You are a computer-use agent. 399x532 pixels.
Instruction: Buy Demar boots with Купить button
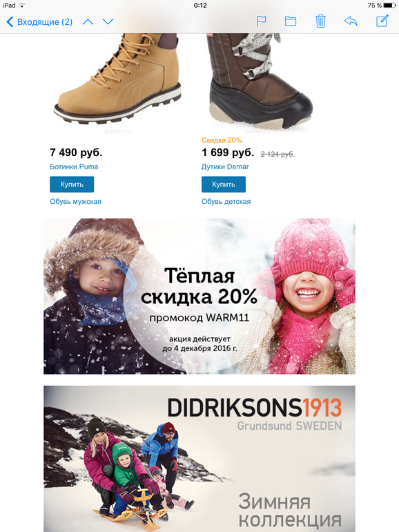(x=224, y=184)
